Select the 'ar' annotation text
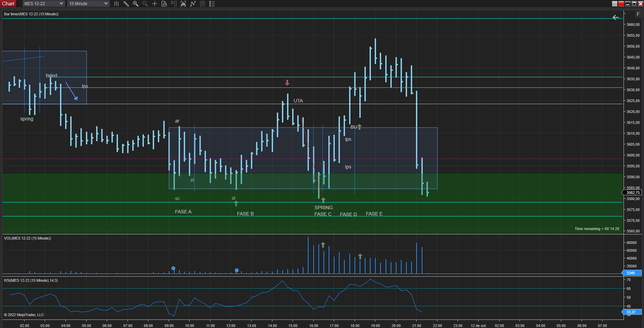 [177, 121]
